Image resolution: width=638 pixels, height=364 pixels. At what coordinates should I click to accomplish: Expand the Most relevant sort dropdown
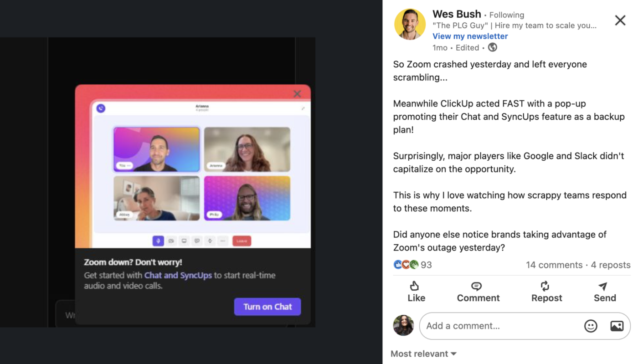pyautogui.click(x=423, y=354)
